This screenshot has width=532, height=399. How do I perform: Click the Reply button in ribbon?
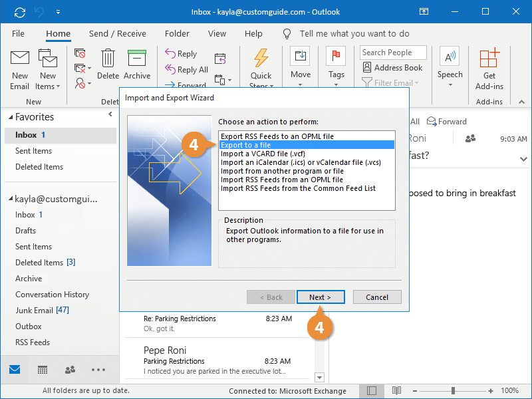click(181, 54)
